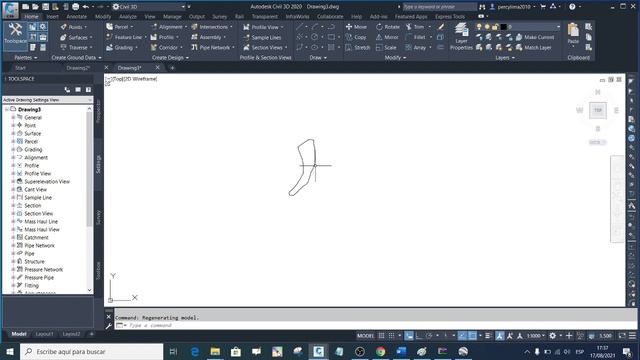This screenshot has width=640, height=360.
Task: Click the keyword search input field
Action: [439, 7]
